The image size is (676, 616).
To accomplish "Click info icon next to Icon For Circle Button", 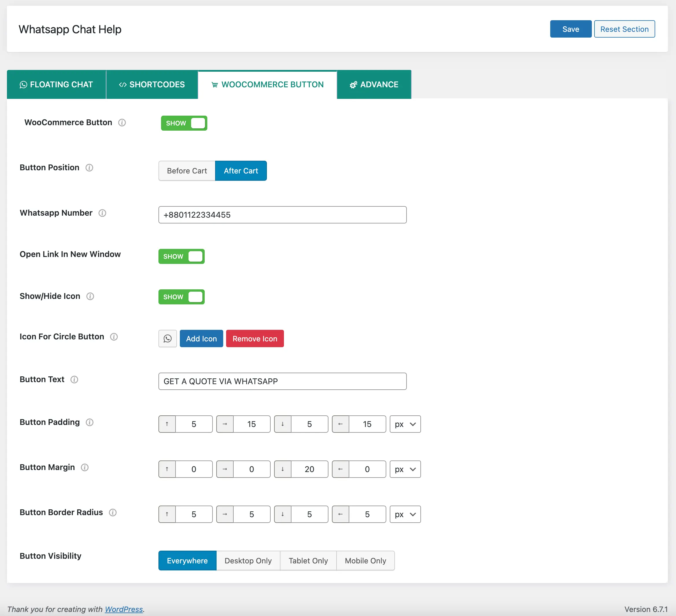I will 114,337.
